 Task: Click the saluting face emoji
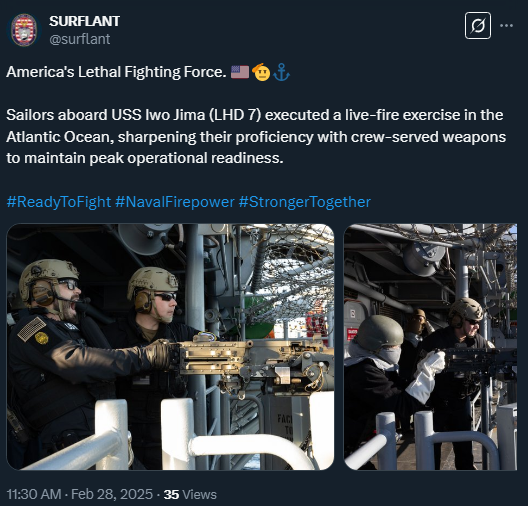(x=261, y=72)
